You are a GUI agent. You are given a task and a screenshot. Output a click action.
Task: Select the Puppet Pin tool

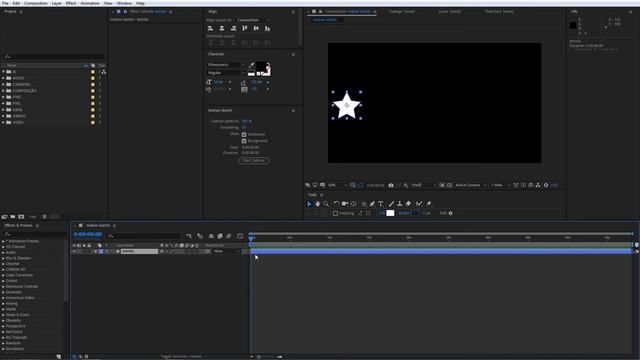click(x=429, y=204)
